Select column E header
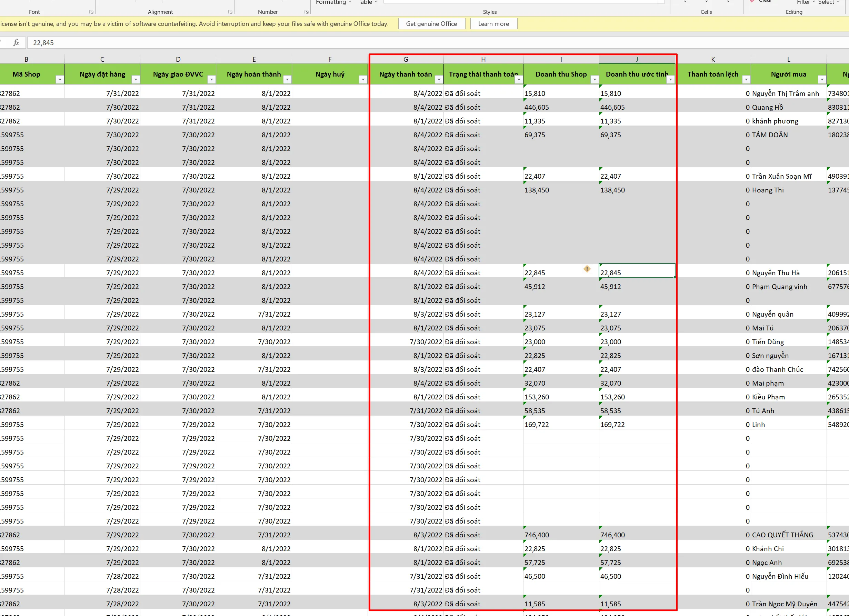This screenshot has height=616, width=849. click(x=254, y=59)
